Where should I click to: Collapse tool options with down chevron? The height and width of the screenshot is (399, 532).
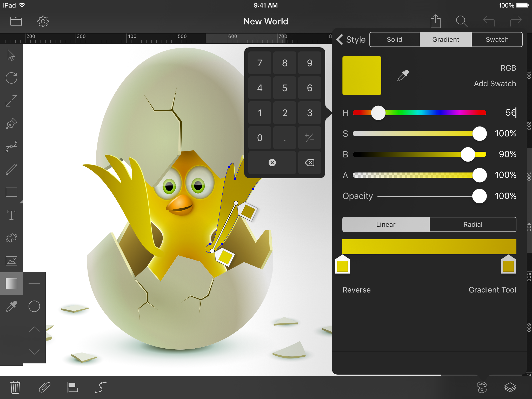[x=34, y=352]
